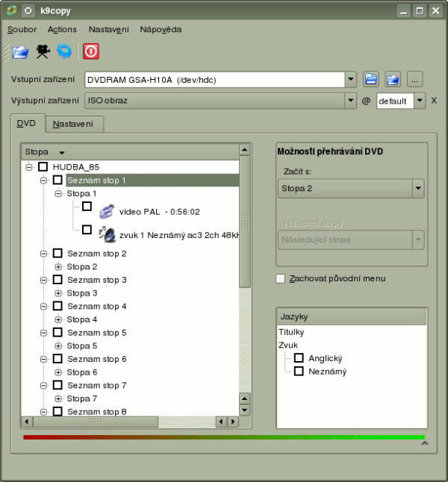
Task: Open the Vstupní zařízení dropdown
Action: pos(350,78)
